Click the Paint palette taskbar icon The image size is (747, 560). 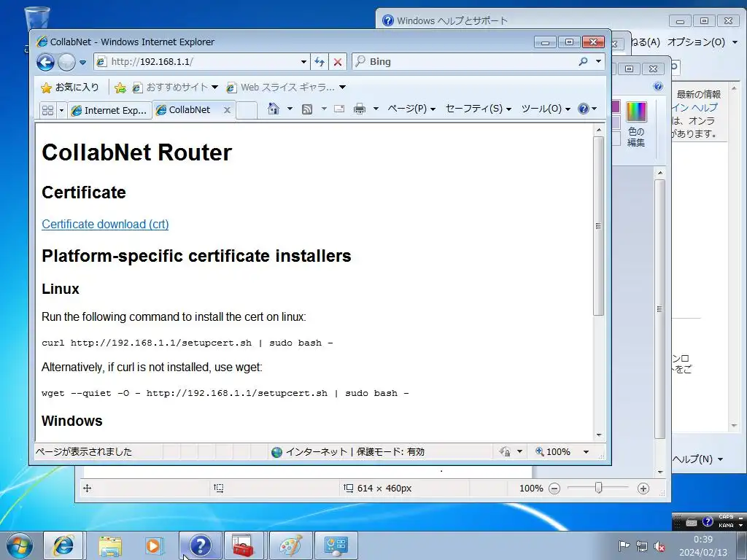click(x=290, y=545)
